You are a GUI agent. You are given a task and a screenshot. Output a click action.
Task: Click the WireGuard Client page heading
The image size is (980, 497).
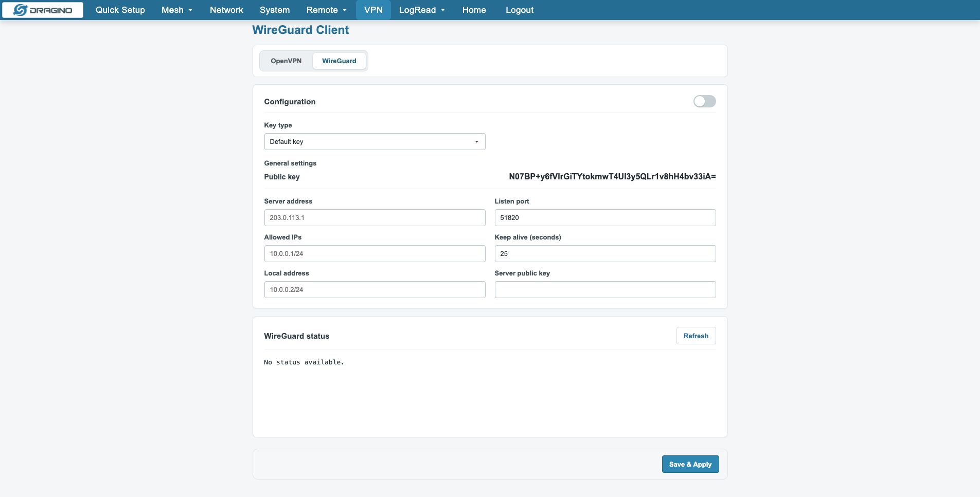(x=300, y=30)
